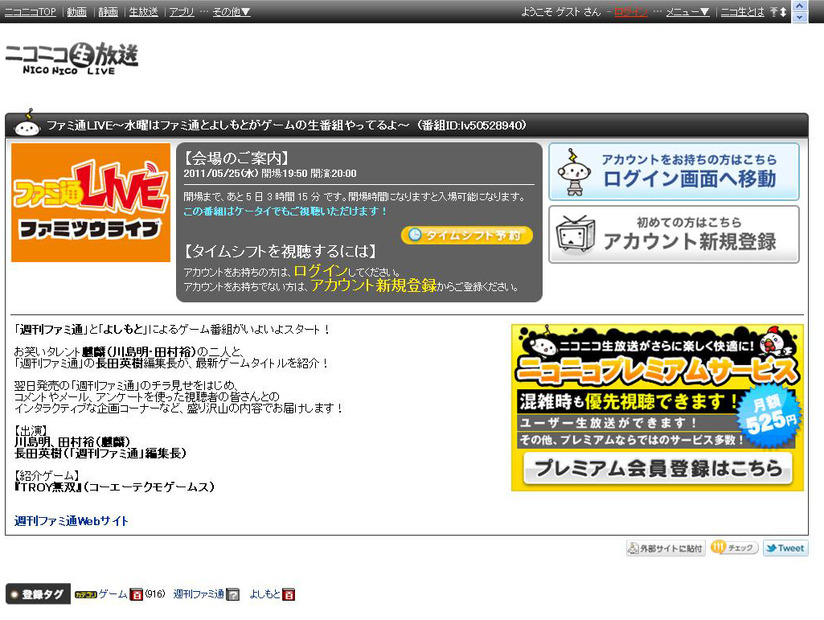
Task: Open the ファミ通LIVE program thumbnail
Action: [90, 202]
